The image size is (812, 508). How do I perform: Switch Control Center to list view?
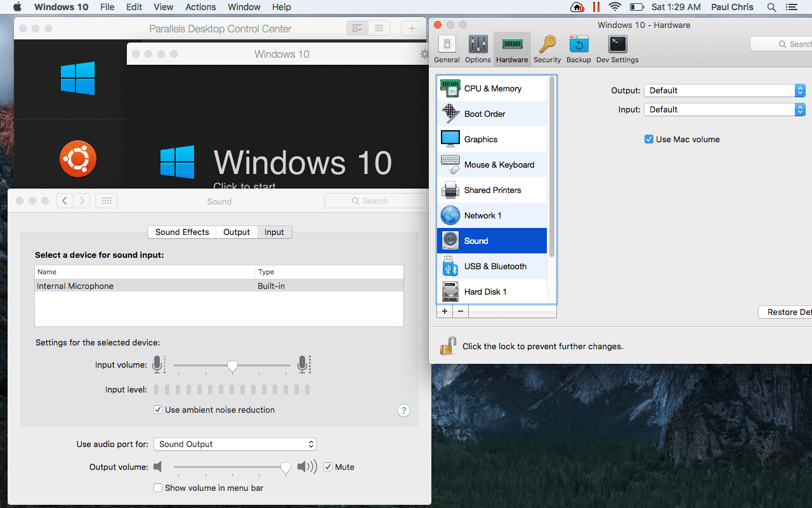point(379,28)
